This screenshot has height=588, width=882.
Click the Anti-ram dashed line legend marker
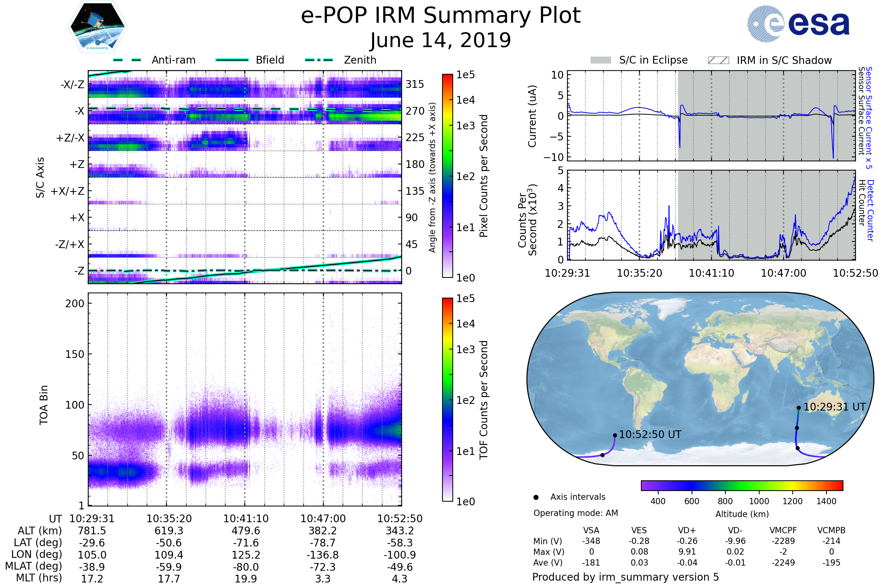point(127,60)
